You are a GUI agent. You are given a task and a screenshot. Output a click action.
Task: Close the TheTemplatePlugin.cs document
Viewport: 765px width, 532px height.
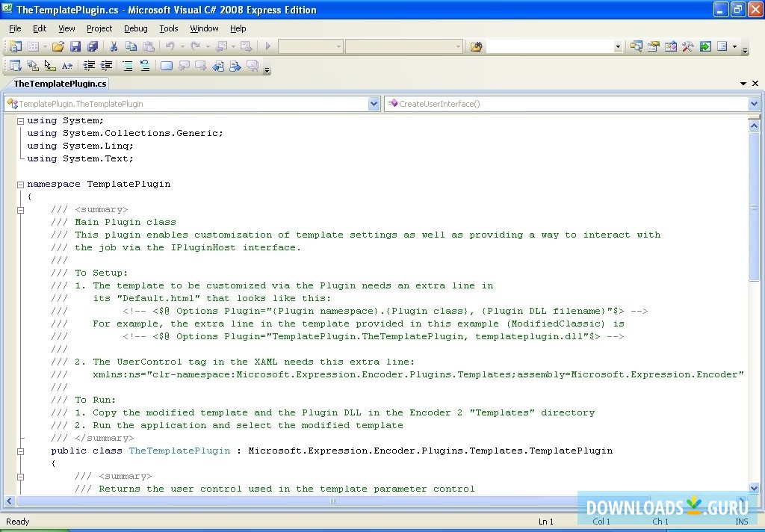754,83
